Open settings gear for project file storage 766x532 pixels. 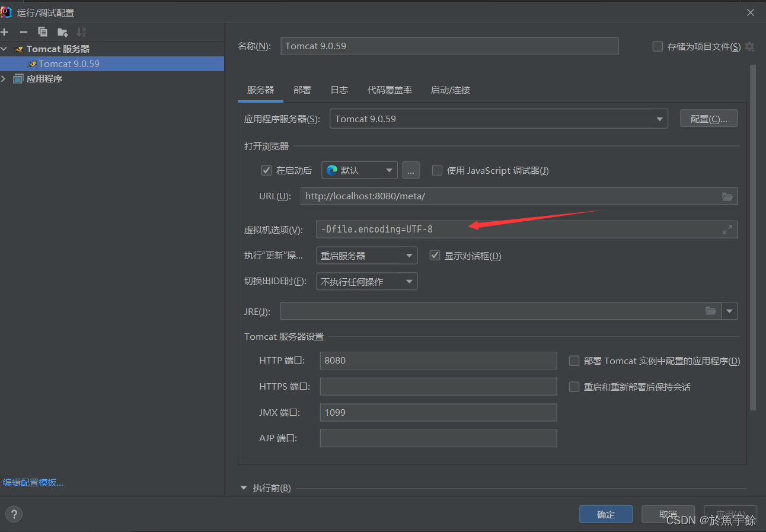tap(750, 46)
